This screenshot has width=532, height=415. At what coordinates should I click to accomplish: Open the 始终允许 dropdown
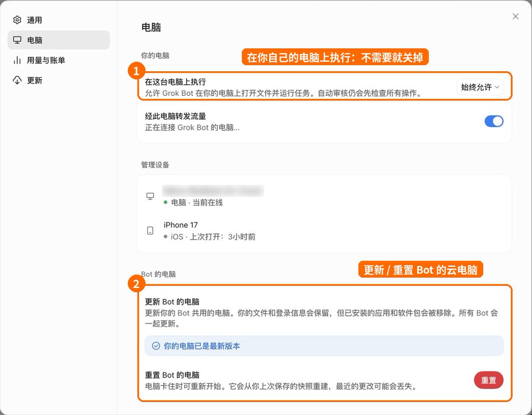(480, 87)
